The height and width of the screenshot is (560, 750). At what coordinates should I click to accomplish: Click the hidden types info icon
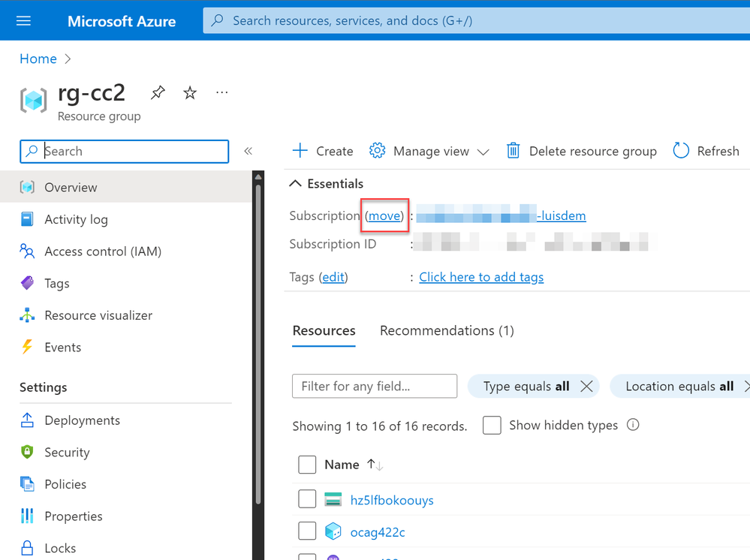click(x=633, y=425)
